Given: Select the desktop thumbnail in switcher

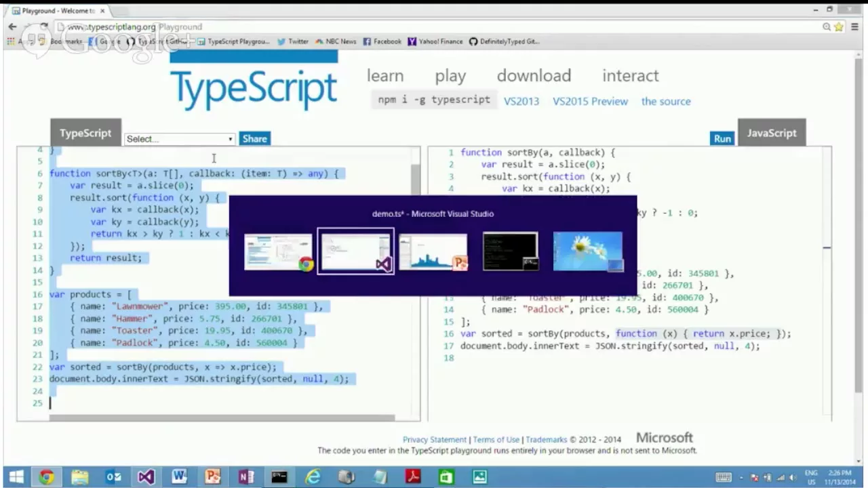Looking at the screenshot, I should tap(588, 252).
